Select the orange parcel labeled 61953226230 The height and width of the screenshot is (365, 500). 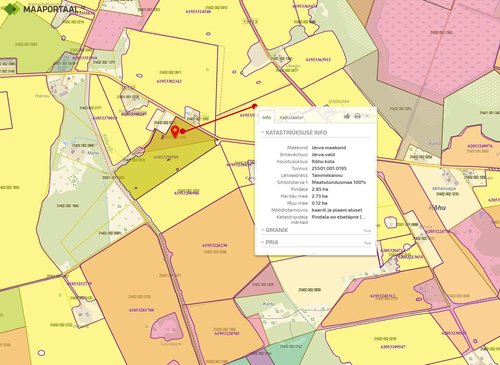tap(215, 246)
